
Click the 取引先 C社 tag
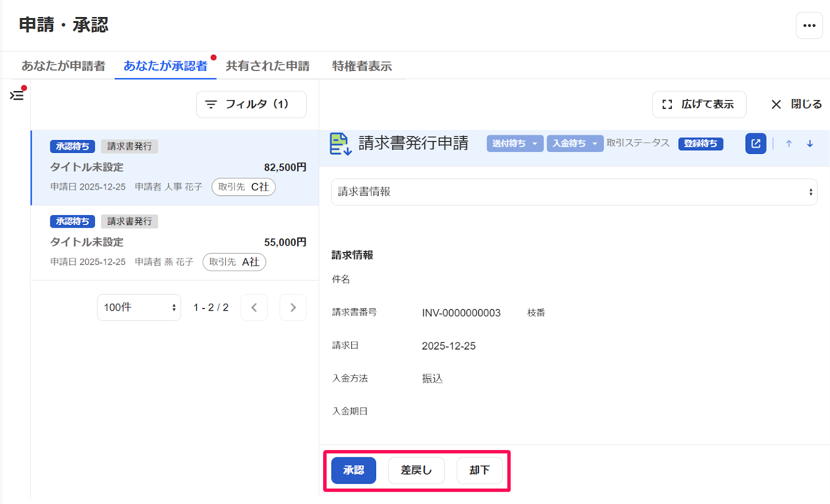[x=243, y=187]
